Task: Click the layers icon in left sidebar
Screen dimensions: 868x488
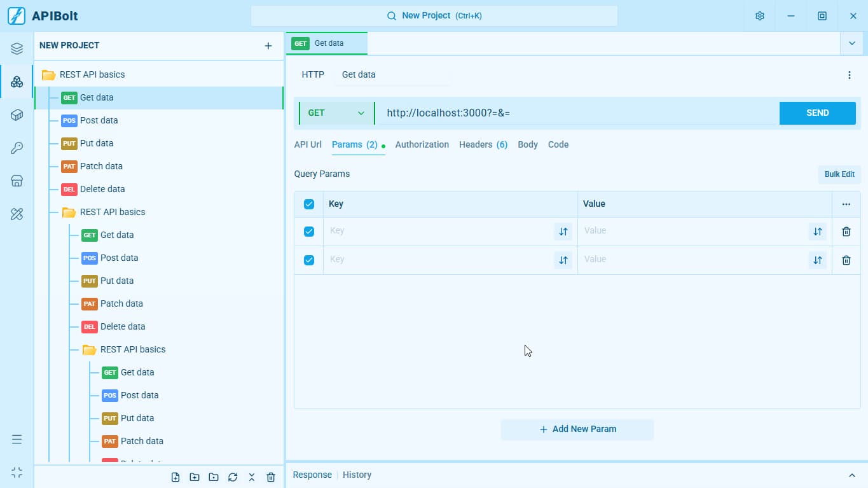Action: tap(17, 49)
